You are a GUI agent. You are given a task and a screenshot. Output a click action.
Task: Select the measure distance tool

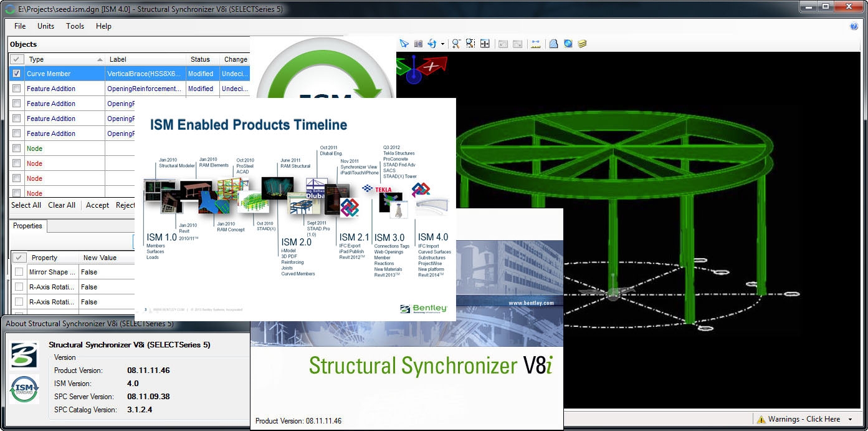[x=535, y=44]
